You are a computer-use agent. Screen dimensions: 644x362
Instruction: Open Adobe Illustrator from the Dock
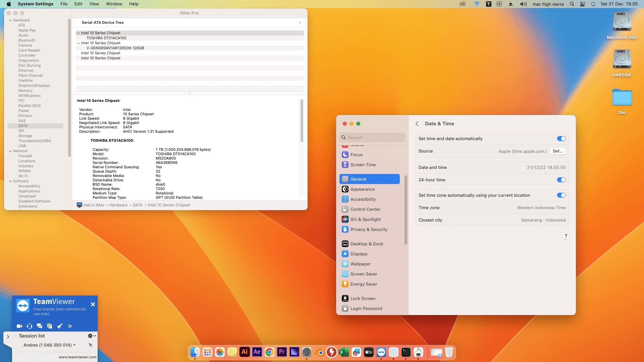pyautogui.click(x=245, y=352)
